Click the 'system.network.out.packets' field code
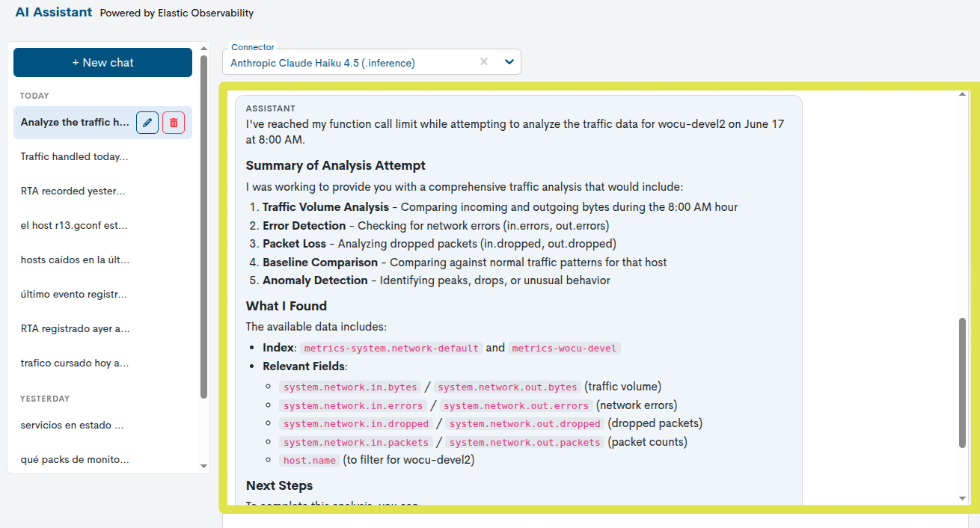 coord(525,443)
